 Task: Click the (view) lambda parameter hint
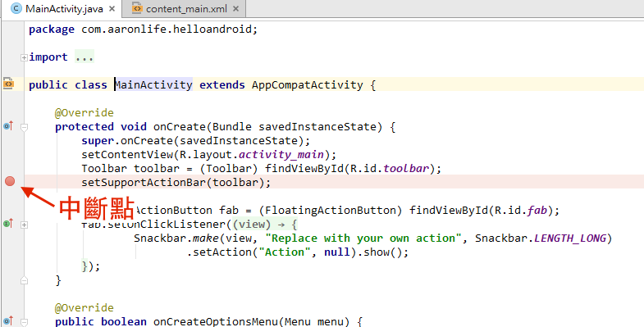[252, 225]
